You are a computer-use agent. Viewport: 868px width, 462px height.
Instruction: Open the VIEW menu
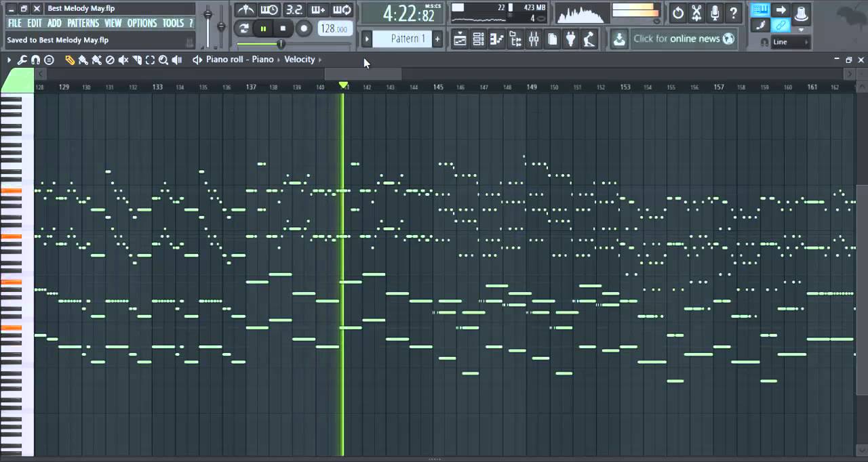113,23
